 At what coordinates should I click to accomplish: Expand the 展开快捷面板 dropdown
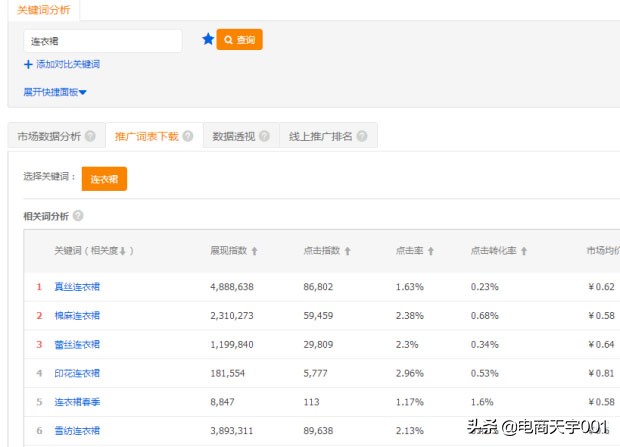point(55,92)
